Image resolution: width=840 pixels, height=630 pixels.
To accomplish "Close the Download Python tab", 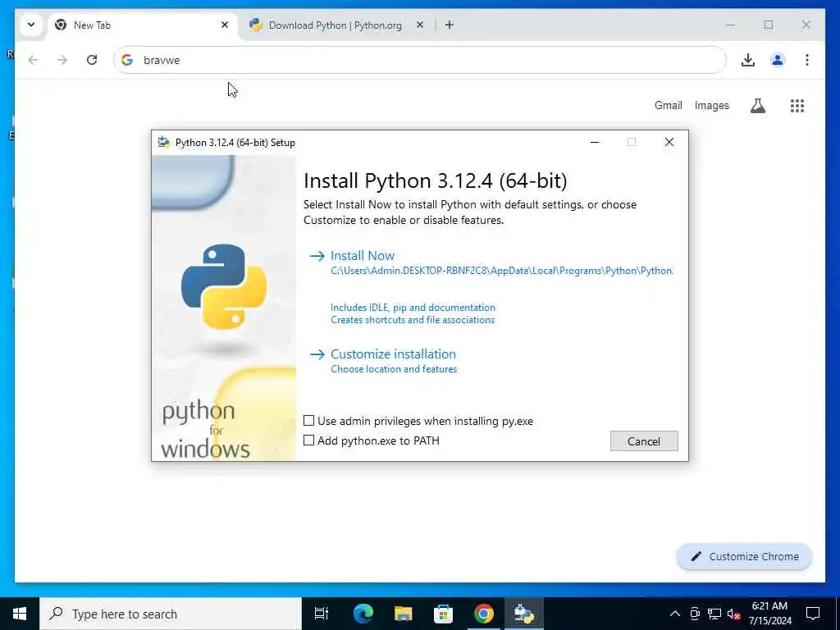I will tap(420, 25).
